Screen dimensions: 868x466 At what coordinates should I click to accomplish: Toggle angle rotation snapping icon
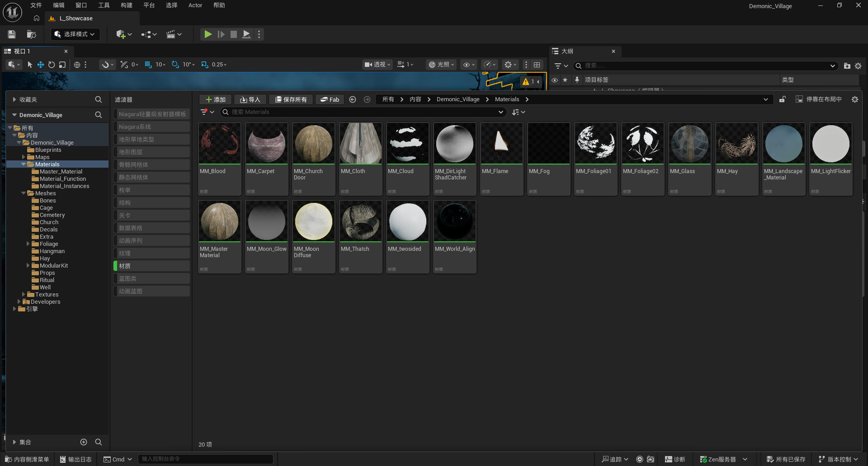[175, 65]
